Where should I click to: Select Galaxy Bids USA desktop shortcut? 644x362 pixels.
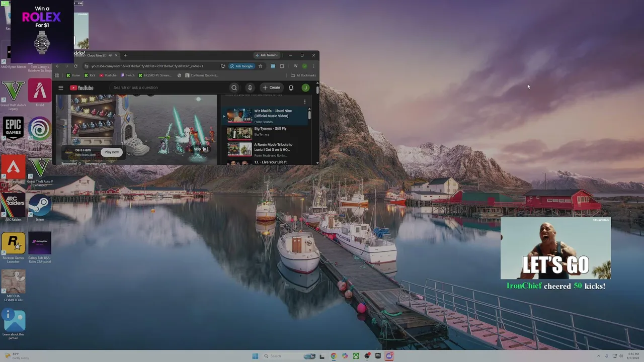pyautogui.click(x=40, y=247)
